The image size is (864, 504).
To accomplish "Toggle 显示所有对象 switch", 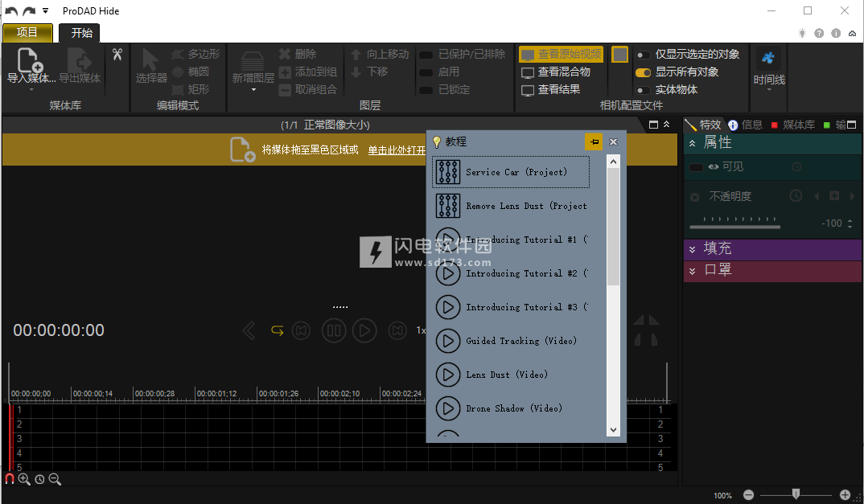I will click(x=643, y=72).
